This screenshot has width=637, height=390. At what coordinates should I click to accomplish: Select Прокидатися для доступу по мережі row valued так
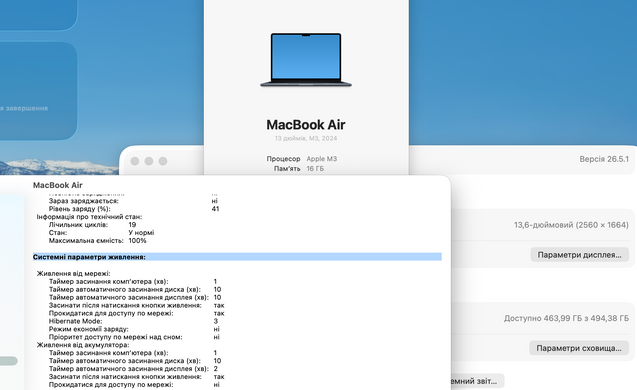[136, 313]
